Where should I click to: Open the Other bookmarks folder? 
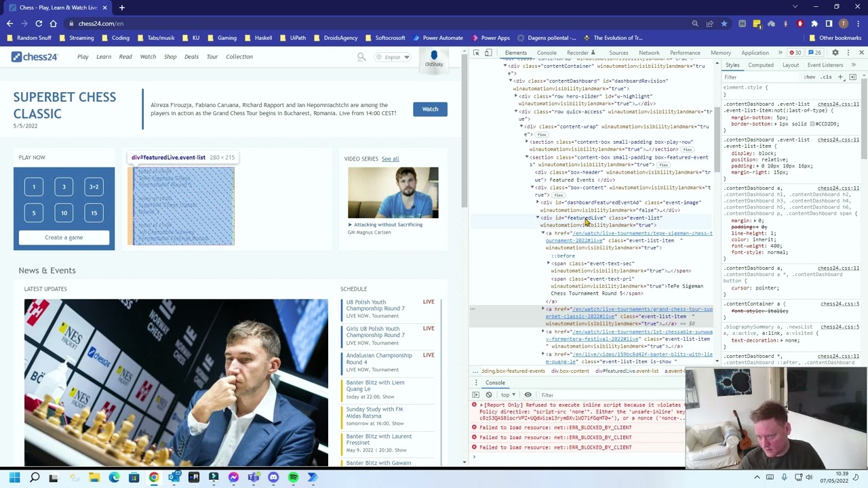click(835, 38)
